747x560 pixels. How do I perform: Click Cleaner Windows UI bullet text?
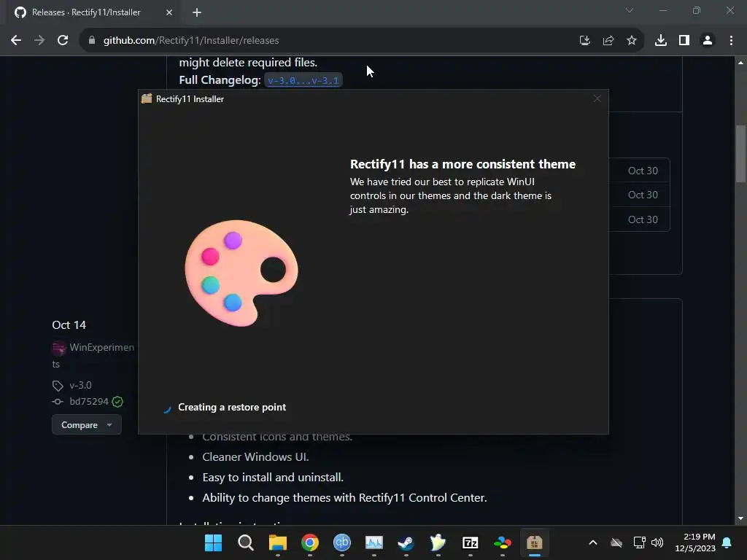255,457
